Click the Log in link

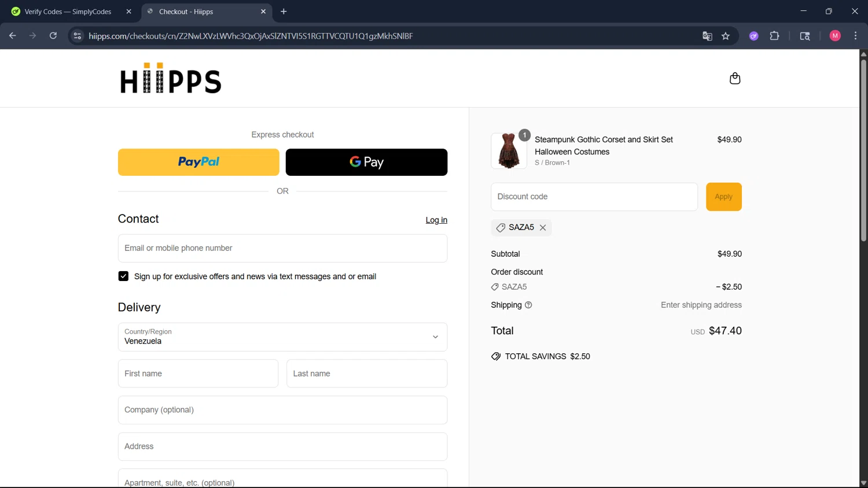pyautogui.click(x=436, y=220)
